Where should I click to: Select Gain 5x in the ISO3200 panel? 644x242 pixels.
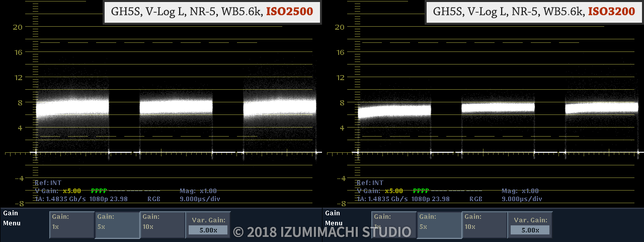439,225
